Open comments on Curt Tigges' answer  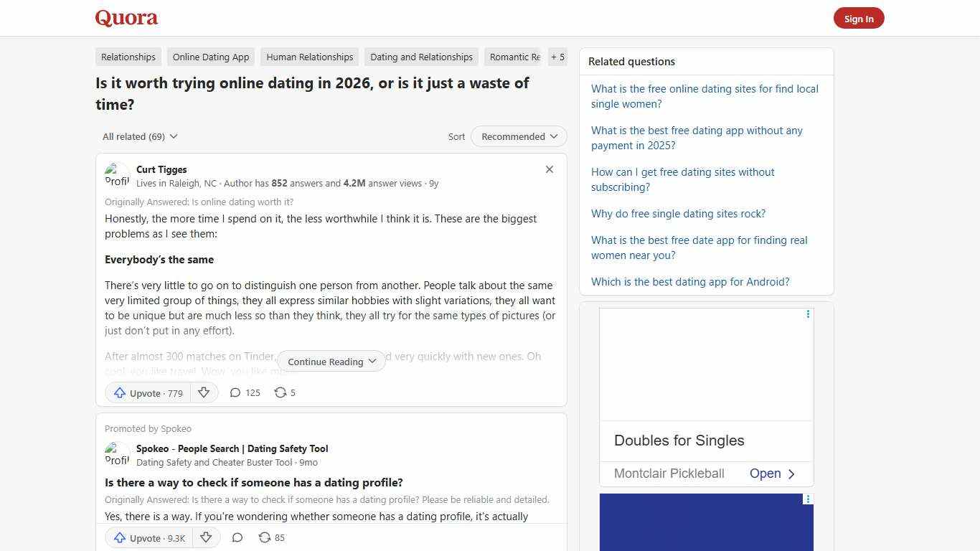[x=244, y=392]
